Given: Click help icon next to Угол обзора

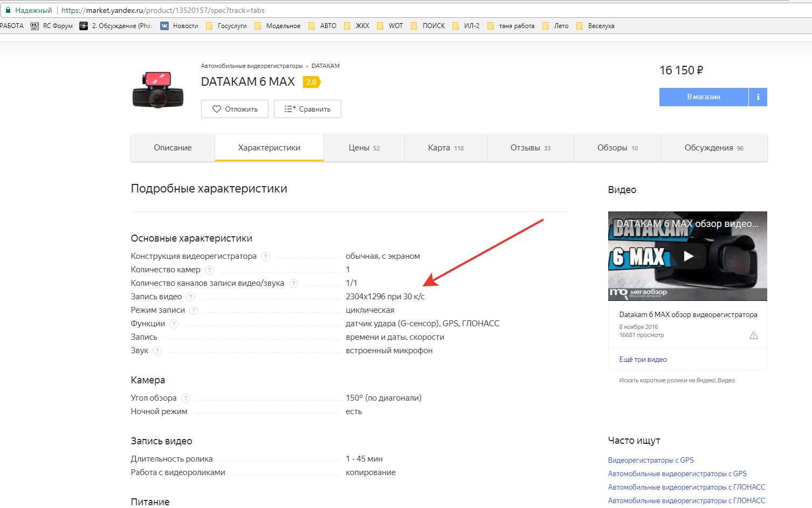Looking at the screenshot, I should click(x=185, y=398).
